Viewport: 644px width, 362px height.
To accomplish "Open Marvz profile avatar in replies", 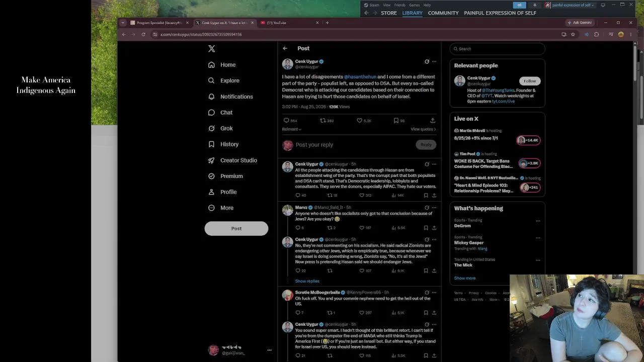I will pos(287,211).
